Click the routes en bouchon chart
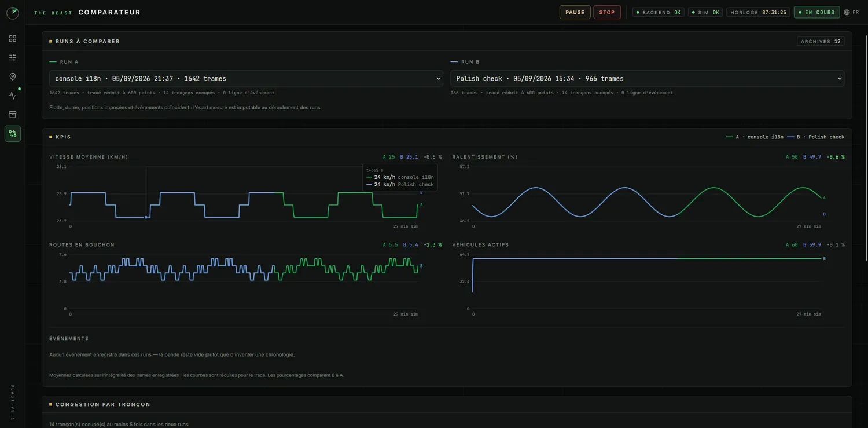868x428 pixels. pyautogui.click(x=244, y=281)
